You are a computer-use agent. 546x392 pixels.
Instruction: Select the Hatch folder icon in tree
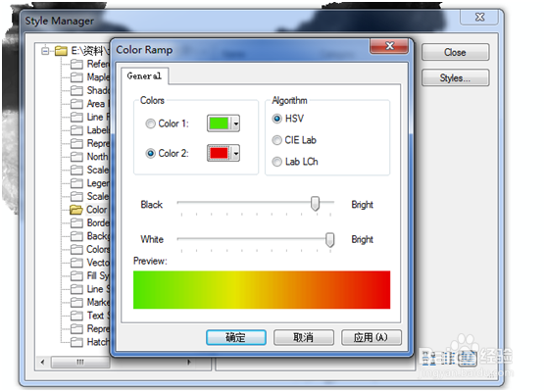coord(76,342)
